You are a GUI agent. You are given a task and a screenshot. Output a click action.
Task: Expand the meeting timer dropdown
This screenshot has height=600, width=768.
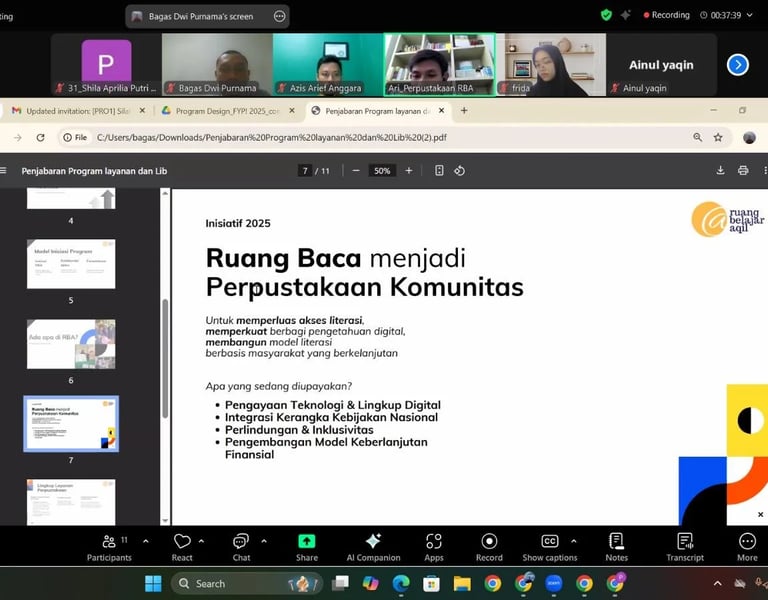(750, 15)
